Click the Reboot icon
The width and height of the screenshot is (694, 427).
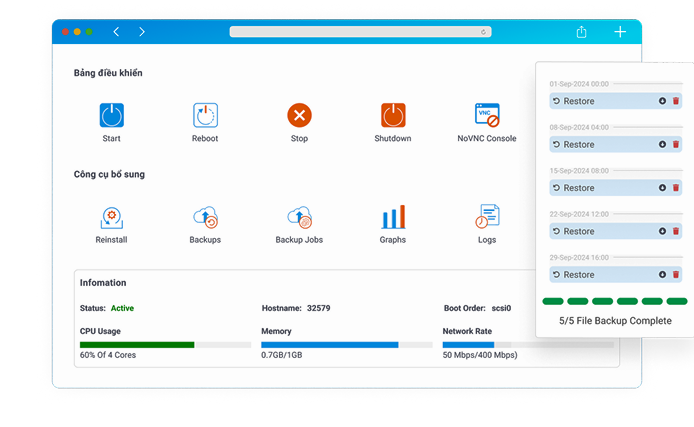coord(205,115)
